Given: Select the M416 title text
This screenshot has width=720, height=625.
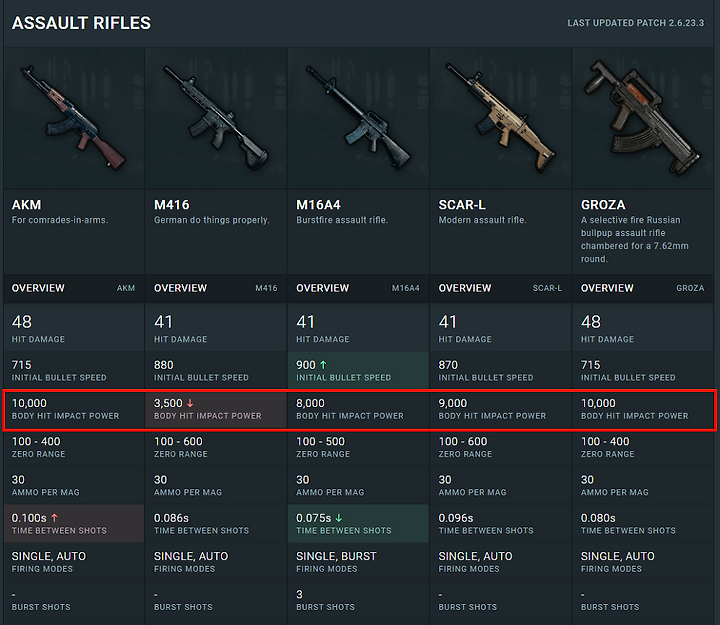Looking at the screenshot, I should (171, 205).
